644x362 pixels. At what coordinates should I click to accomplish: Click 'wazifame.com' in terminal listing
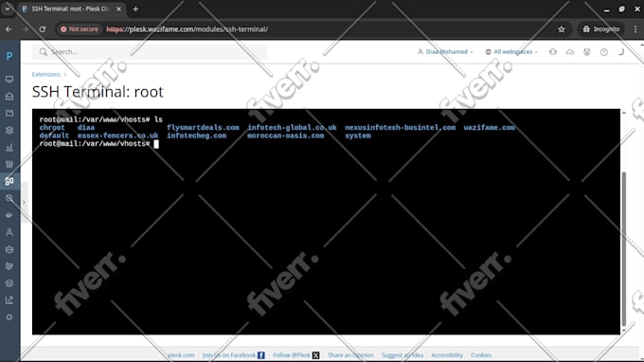[x=490, y=128]
